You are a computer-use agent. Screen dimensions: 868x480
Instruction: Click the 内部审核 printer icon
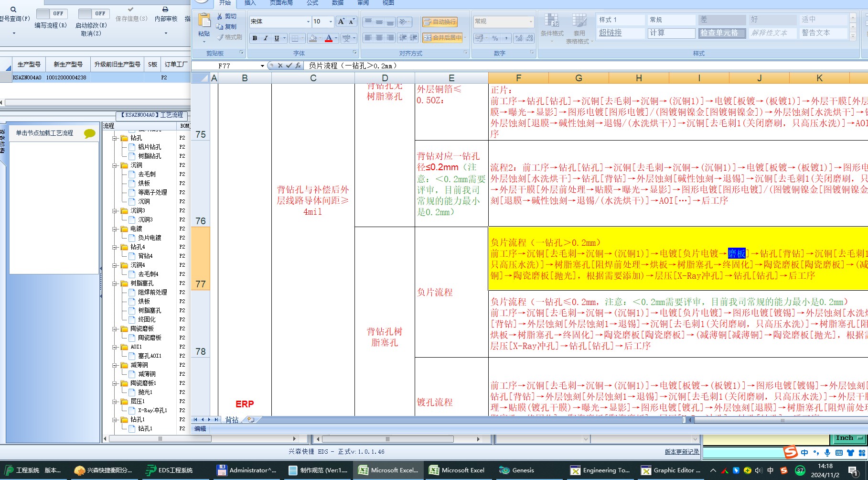[x=165, y=9]
